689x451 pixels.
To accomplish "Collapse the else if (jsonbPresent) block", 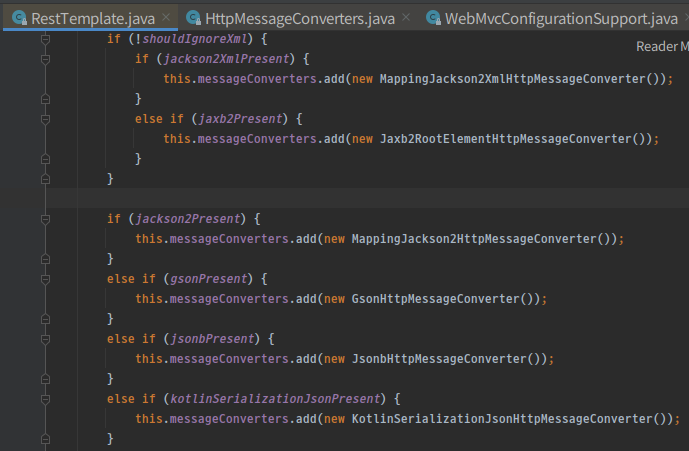I will [45, 339].
